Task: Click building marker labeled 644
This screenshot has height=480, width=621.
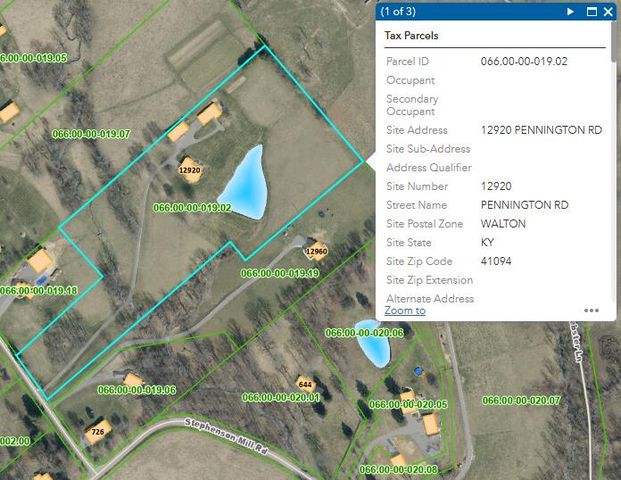Action: tap(305, 384)
